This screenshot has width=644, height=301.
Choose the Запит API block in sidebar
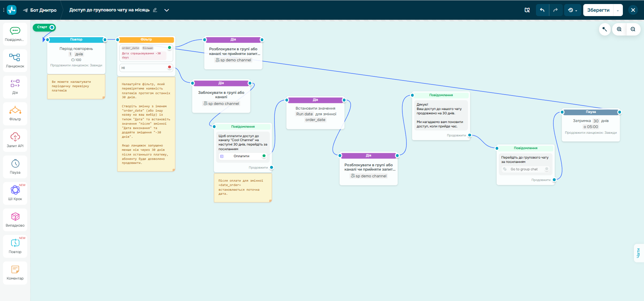click(15, 140)
